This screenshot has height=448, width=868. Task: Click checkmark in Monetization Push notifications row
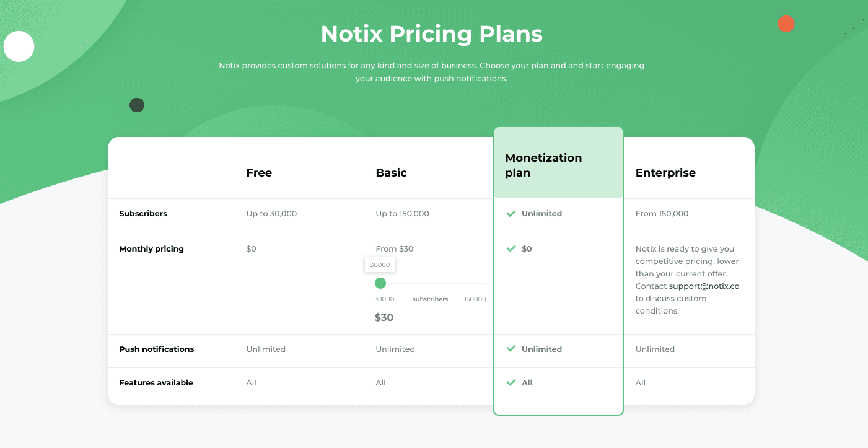tap(511, 349)
